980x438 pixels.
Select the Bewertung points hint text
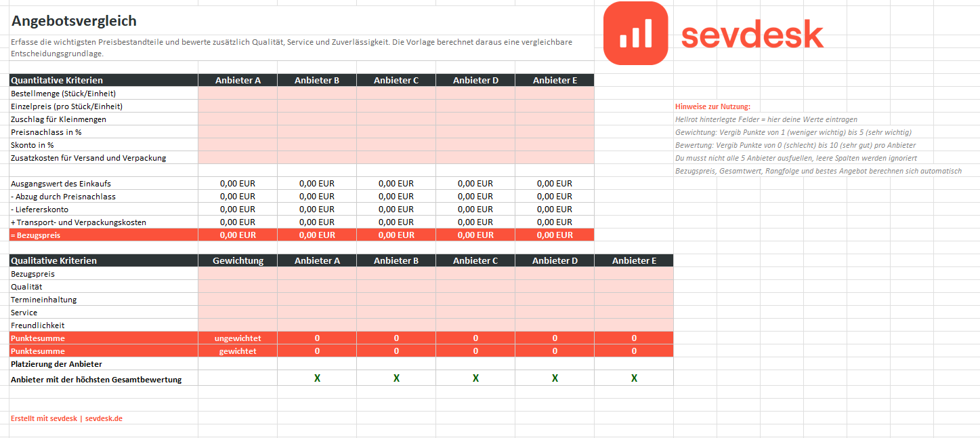click(795, 145)
